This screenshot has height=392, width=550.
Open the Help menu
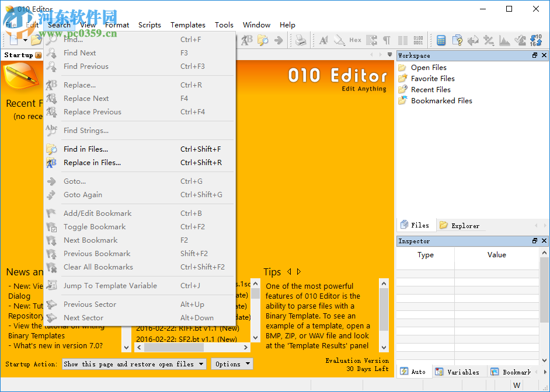pyautogui.click(x=287, y=25)
